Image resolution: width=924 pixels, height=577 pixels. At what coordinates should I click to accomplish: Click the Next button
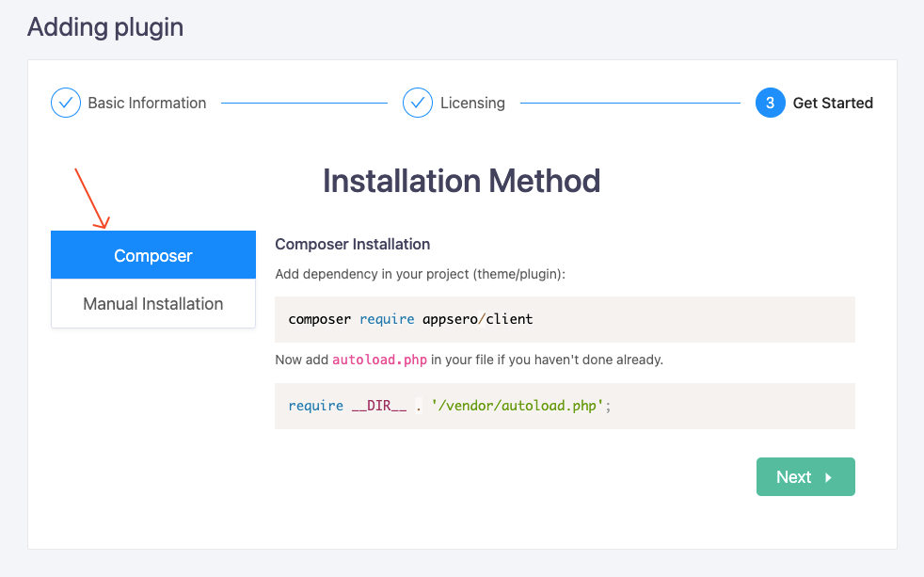(805, 477)
